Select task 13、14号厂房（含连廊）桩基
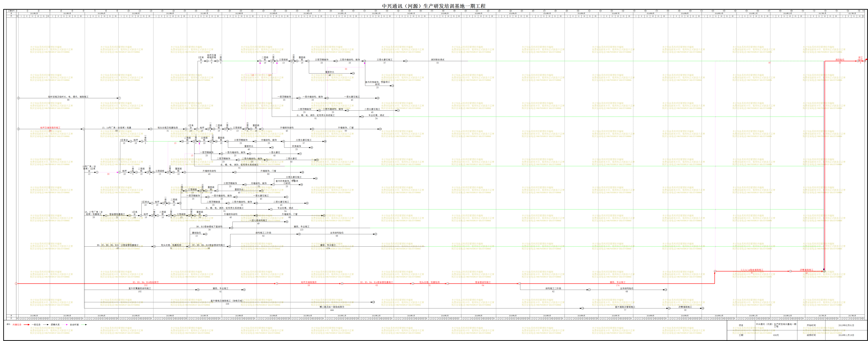This screenshot has width=868, height=341. pos(117,128)
